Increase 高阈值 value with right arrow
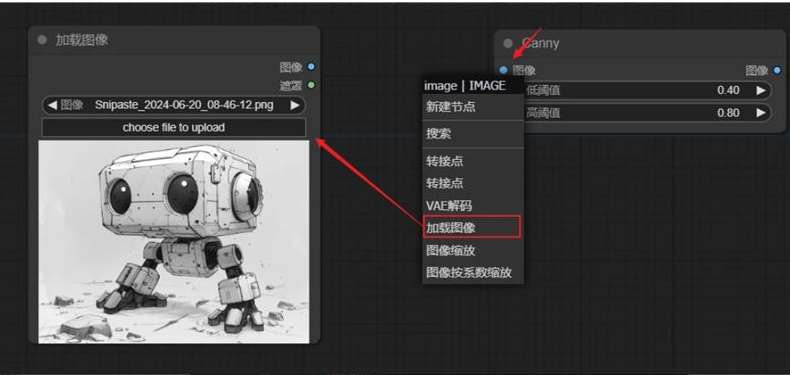Viewport: 790px width, 375px height. (x=761, y=112)
